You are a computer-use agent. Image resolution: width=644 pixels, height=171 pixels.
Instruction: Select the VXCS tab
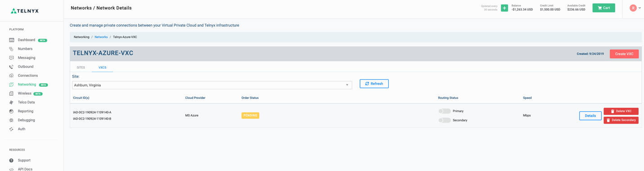tap(103, 68)
